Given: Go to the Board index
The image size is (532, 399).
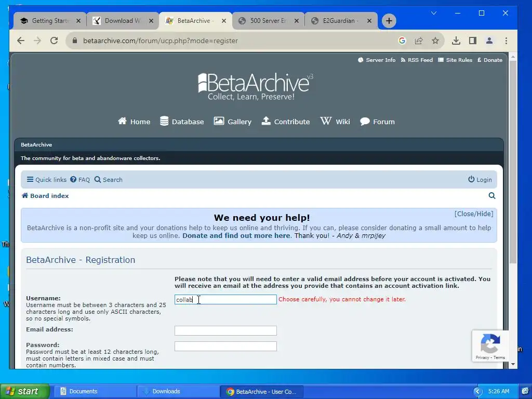Looking at the screenshot, I should 45,196.
